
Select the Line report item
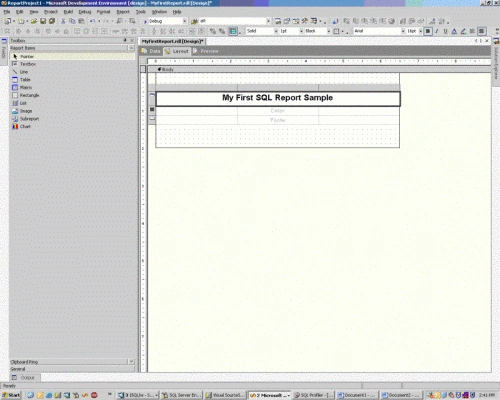pos(72,72)
